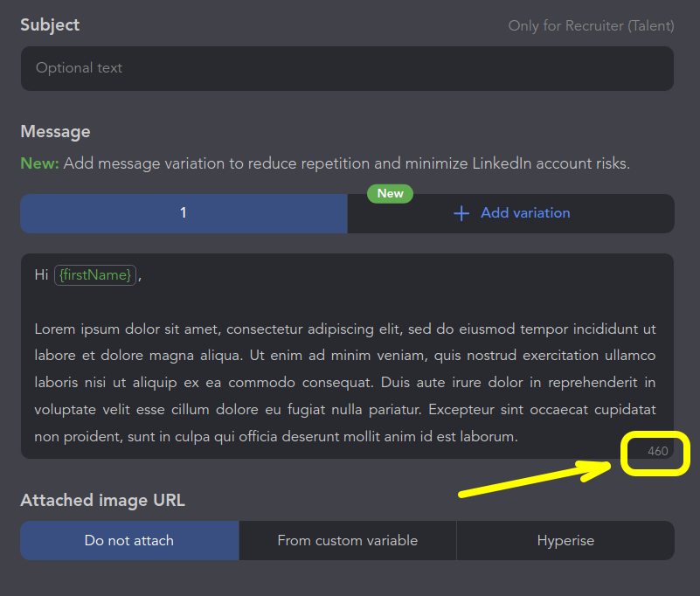Click the Message heading label

[55, 132]
